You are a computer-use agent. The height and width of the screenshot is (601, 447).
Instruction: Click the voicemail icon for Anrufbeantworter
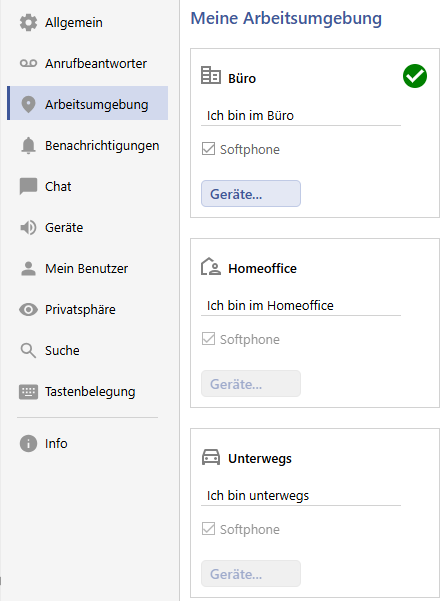coord(28,63)
